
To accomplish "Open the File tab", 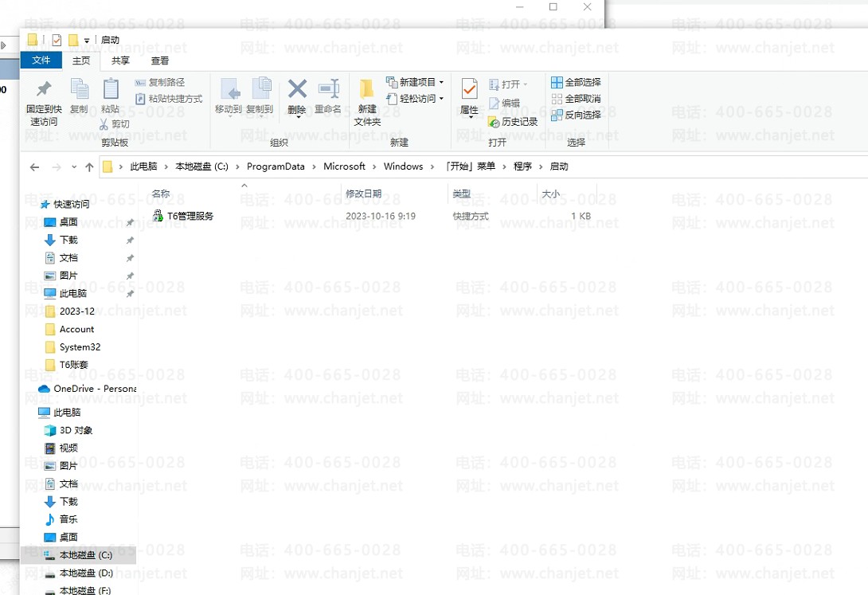I will point(41,61).
